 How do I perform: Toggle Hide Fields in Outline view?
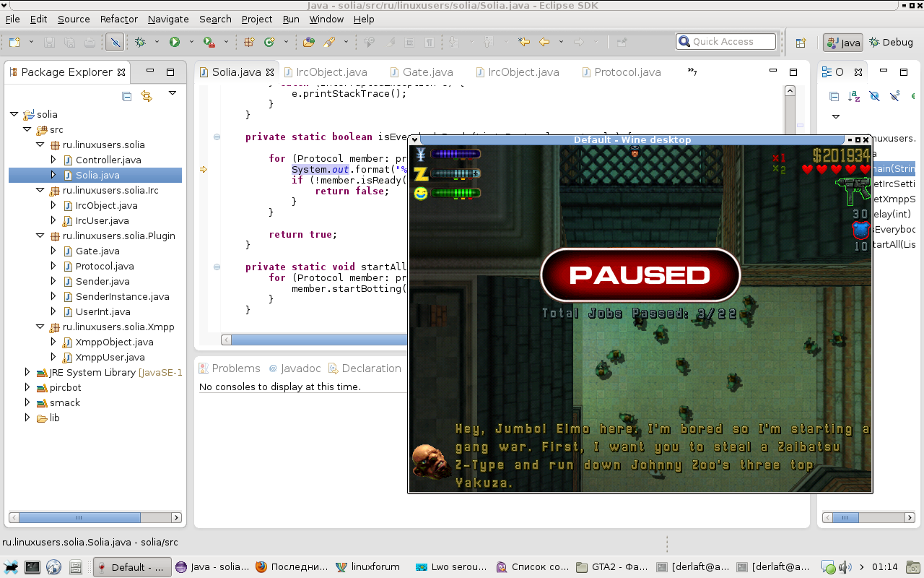point(874,96)
